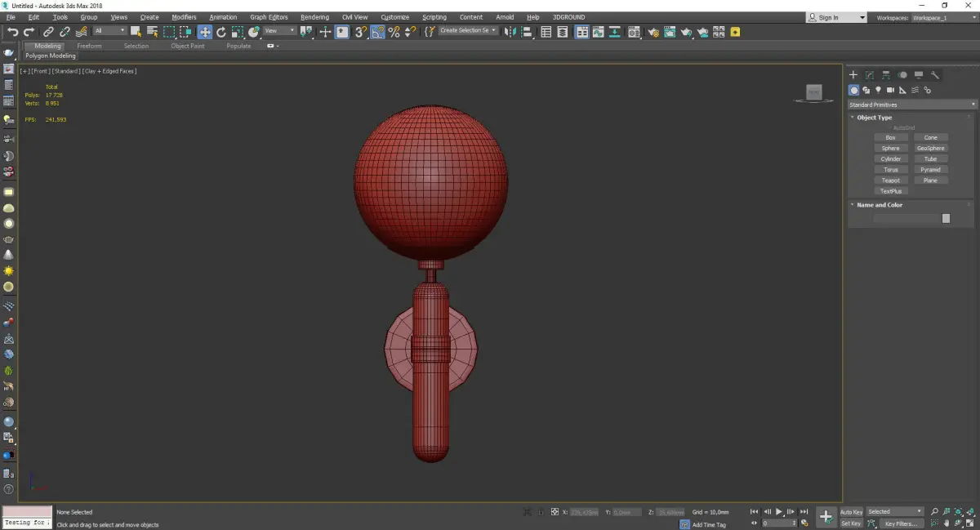Click the GeoSphere primitive button
Screen dimensions: 980x530
(930, 149)
